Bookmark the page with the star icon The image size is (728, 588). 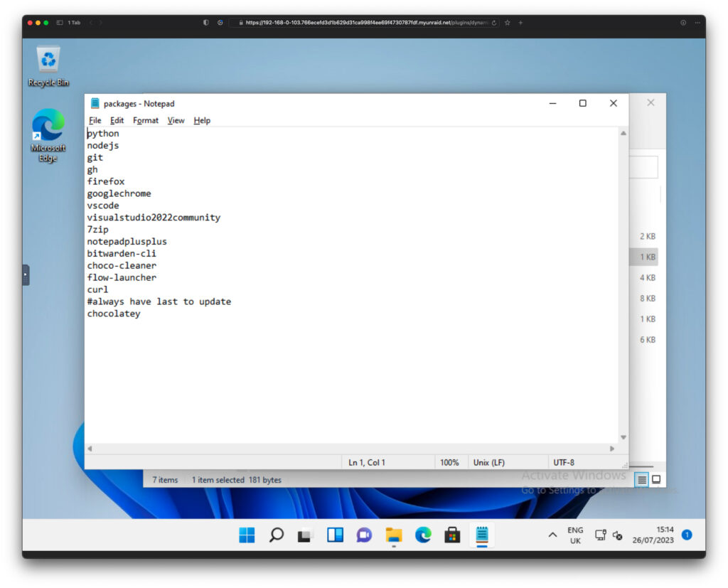(x=508, y=22)
